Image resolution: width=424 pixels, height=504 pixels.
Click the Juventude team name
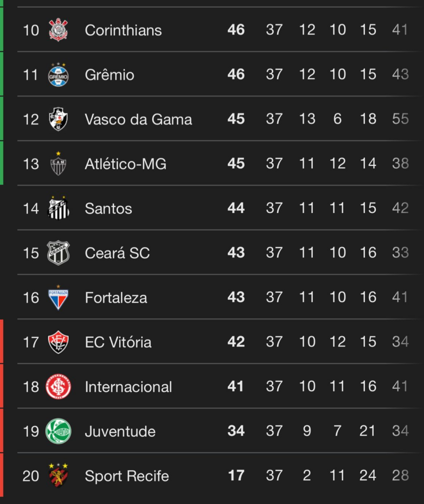120,432
